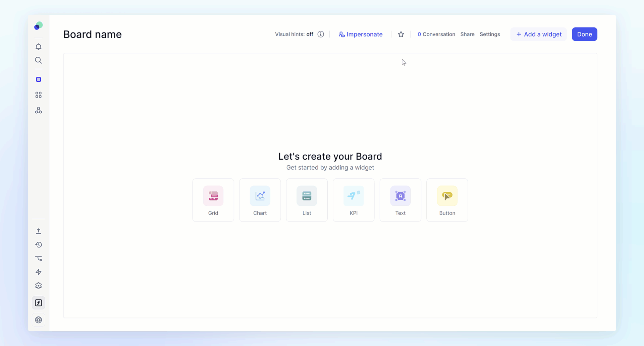This screenshot has height=346, width=644.
Task: Add a KPI widget
Action: click(x=354, y=200)
